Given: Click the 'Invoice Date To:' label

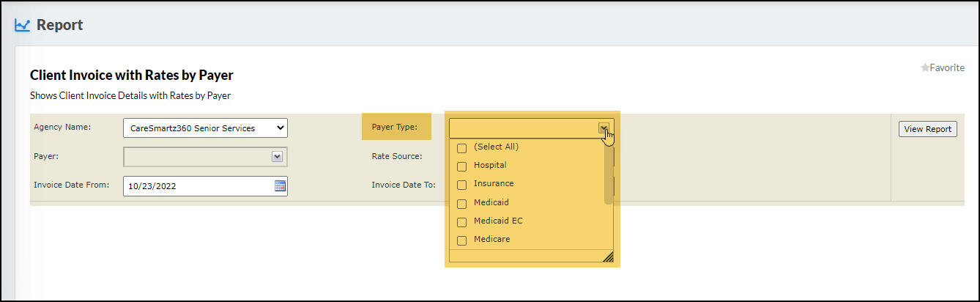Looking at the screenshot, I should coord(404,185).
